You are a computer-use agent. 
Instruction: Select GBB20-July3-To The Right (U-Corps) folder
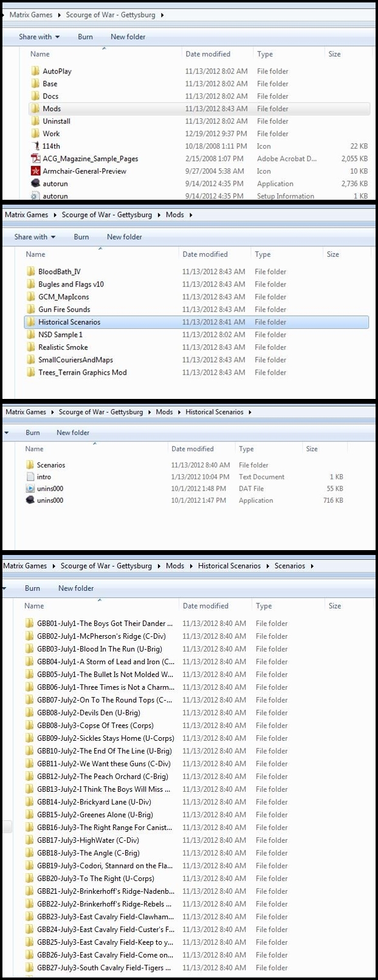[95, 878]
